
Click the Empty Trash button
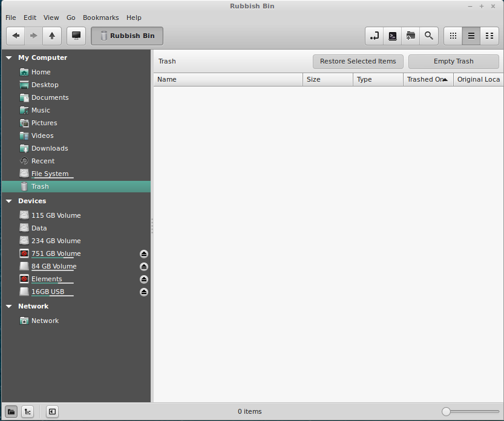[453, 61]
